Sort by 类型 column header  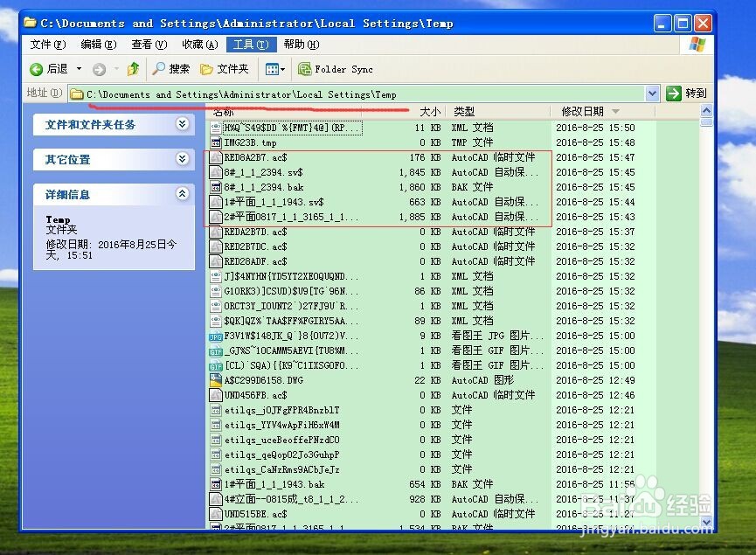click(464, 112)
